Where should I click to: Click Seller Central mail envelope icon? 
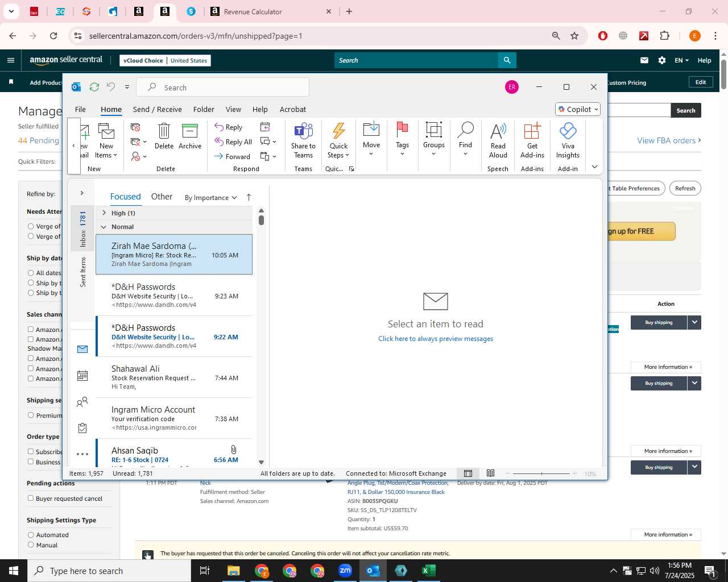click(644, 60)
